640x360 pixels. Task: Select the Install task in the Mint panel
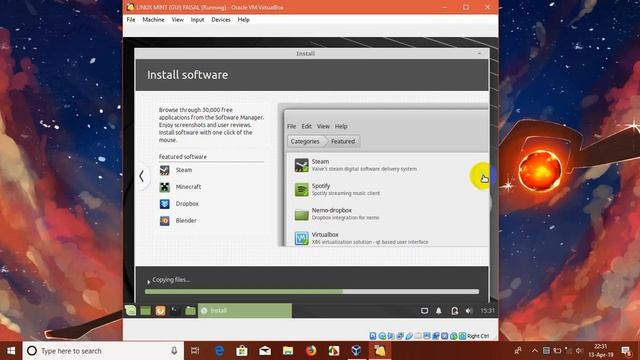pyautogui.click(x=245, y=311)
